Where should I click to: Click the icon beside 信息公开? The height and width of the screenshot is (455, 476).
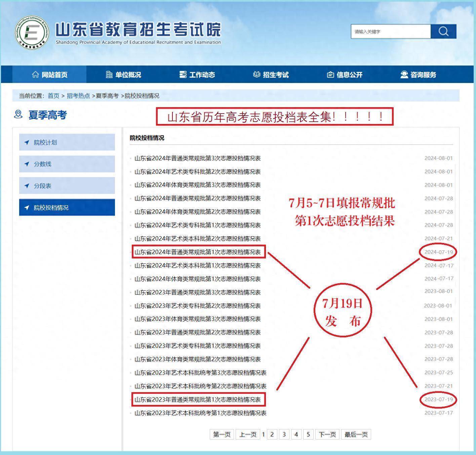point(330,75)
